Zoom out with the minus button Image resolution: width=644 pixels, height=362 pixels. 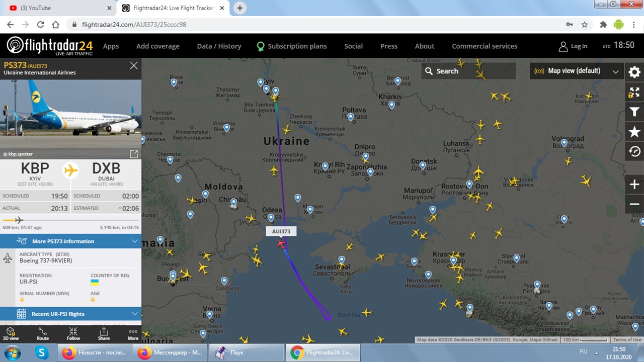pyautogui.click(x=634, y=204)
